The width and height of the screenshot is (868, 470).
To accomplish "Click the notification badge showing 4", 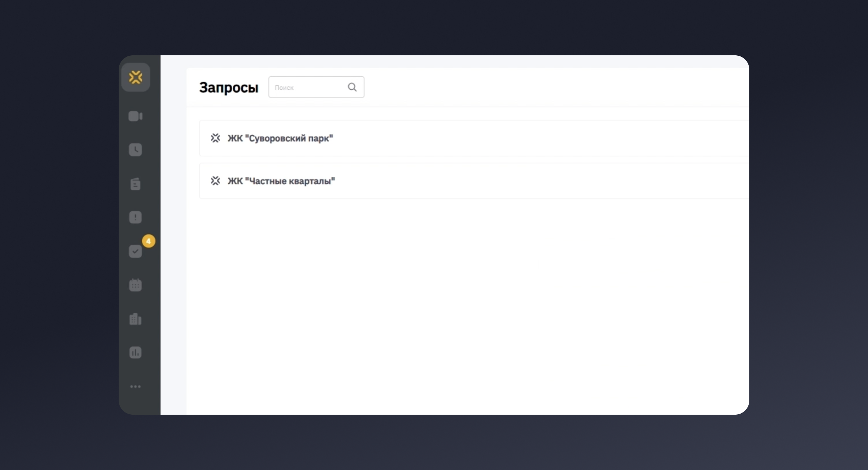I will point(149,241).
